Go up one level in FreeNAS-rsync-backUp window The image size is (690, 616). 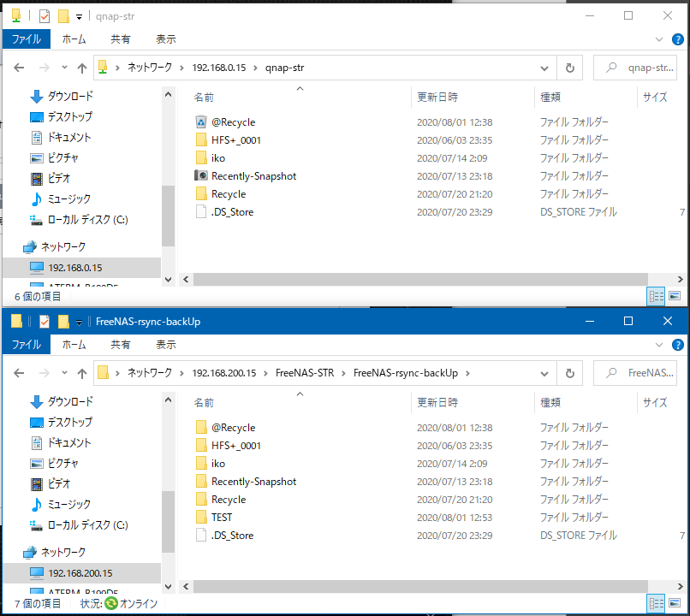tap(82, 373)
